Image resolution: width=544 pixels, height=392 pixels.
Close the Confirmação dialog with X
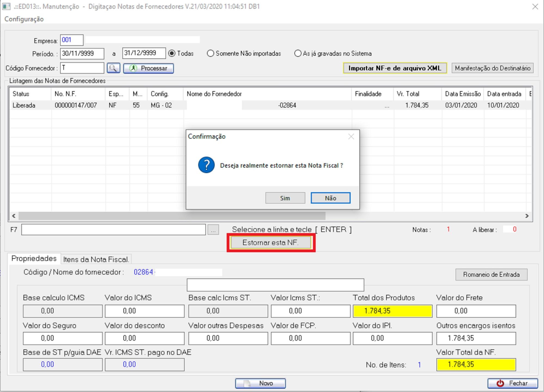351,137
